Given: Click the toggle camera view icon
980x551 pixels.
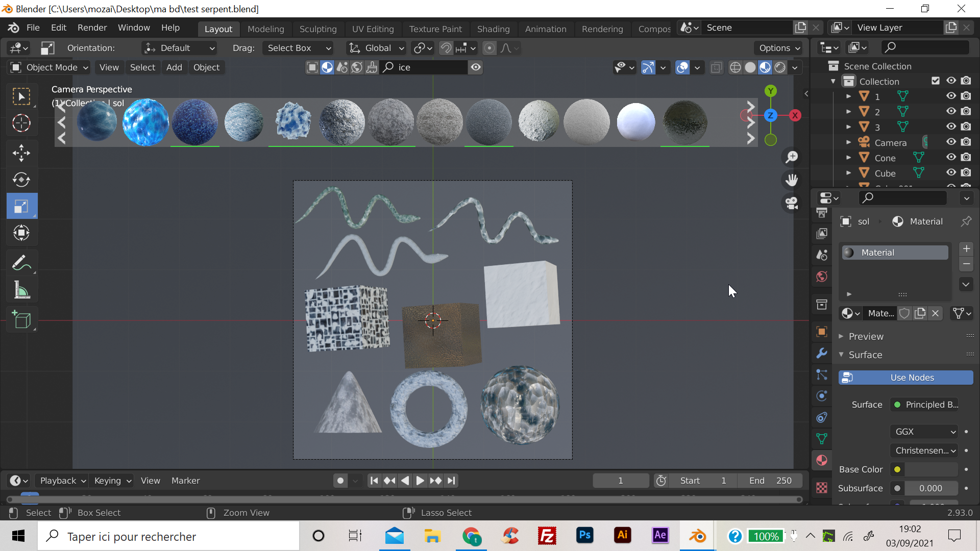Looking at the screenshot, I should point(792,203).
